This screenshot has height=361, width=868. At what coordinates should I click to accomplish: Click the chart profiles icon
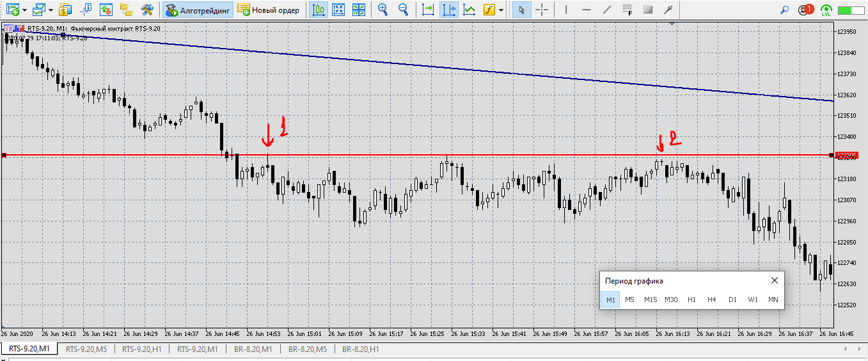[38, 10]
